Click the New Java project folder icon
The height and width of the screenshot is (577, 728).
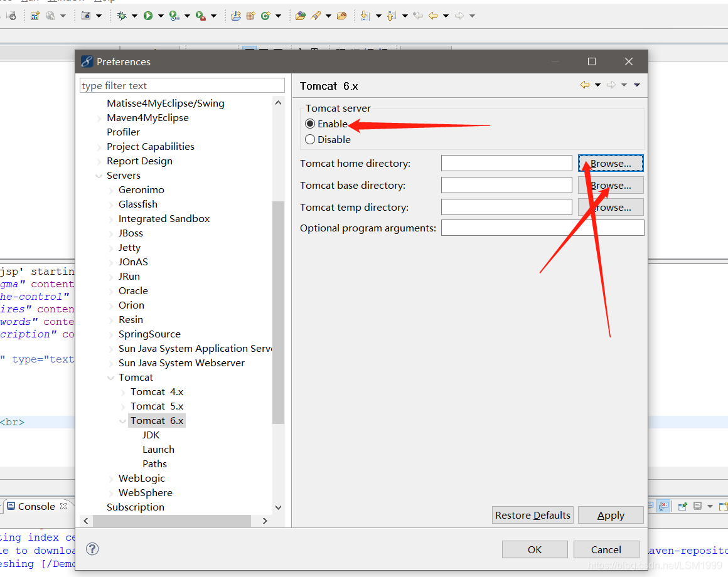click(236, 16)
